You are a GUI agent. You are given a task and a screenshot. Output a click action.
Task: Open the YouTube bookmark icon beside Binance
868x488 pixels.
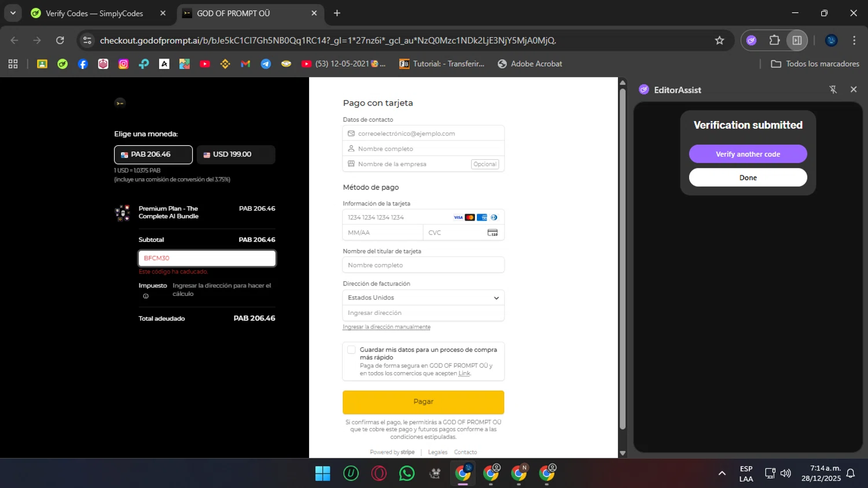tap(205, 64)
